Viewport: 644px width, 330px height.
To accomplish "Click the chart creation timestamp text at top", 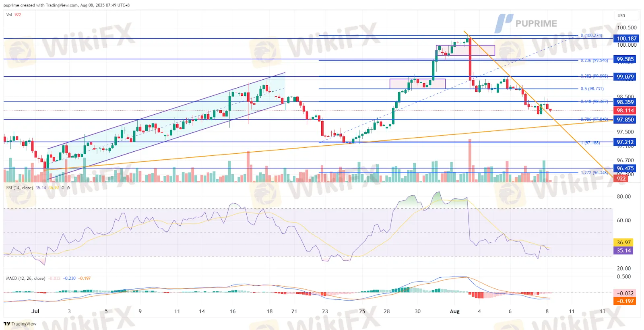I will coord(67,5).
